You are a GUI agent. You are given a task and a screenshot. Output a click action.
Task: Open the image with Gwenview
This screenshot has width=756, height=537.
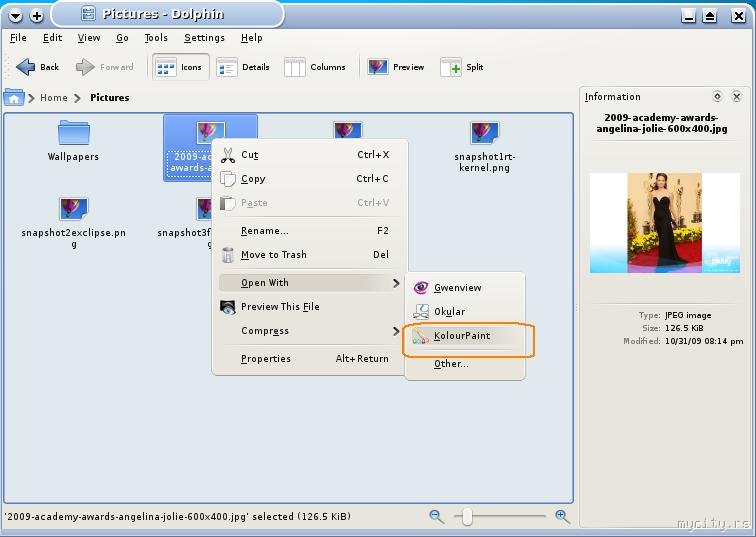(x=465, y=288)
